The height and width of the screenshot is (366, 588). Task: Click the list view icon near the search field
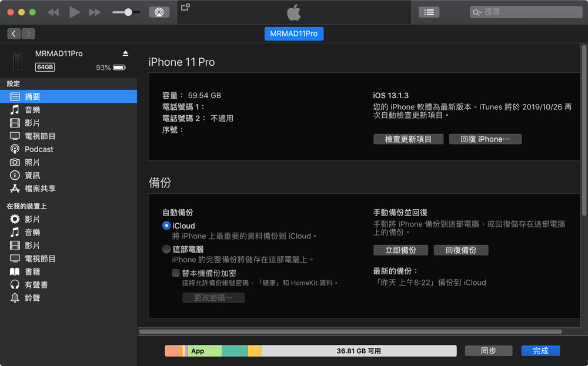pyautogui.click(x=428, y=11)
